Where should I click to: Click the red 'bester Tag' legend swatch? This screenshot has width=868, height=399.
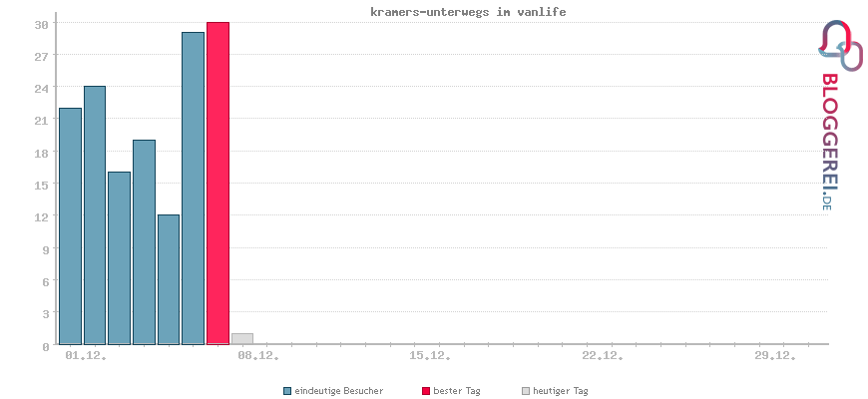click(426, 391)
